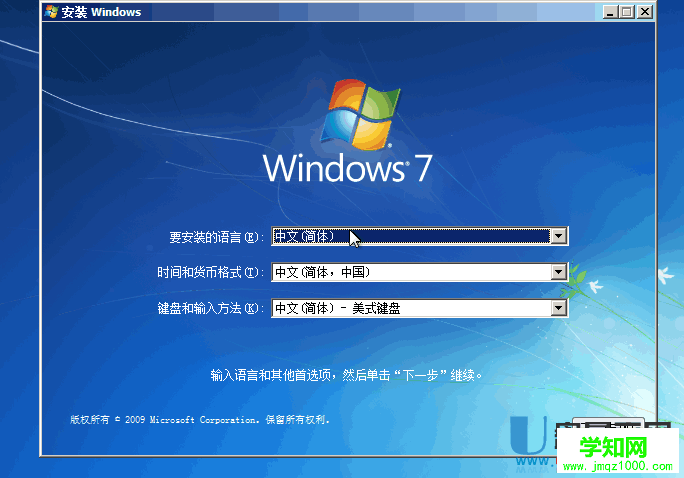Screen dimensions: 684x478
Task: Maximize the 安装 Windows window
Action: pyautogui.click(x=627, y=12)
